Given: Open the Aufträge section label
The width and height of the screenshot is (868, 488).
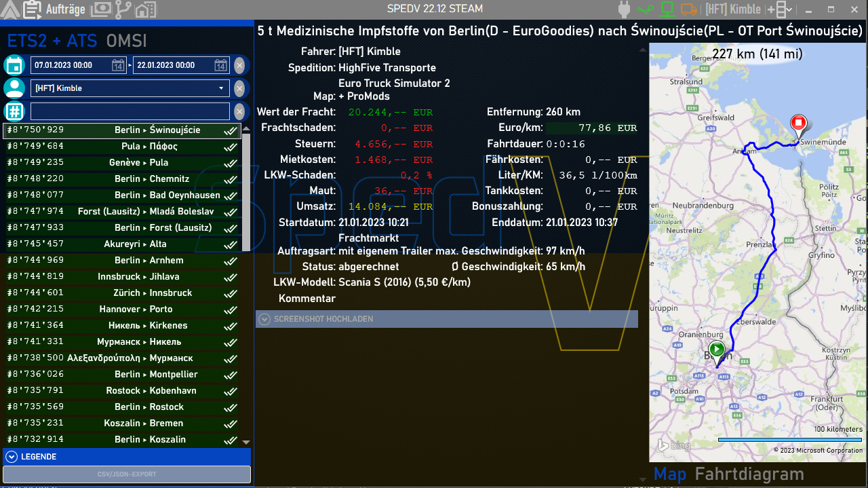Looking at the screenshot, I should (66, 10).
